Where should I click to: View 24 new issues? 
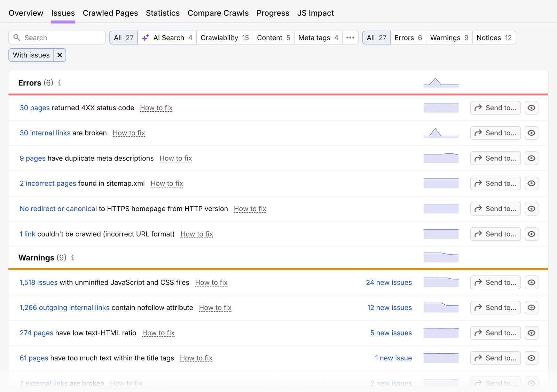tap(389, 282)
